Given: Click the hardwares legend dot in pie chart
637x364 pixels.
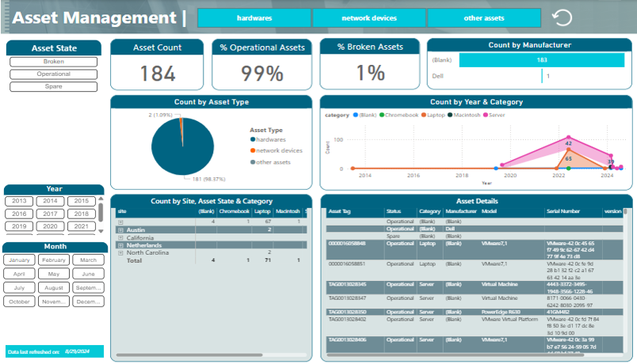Looking at the screenshot, I should pyautogui.click(x=253, y=139).
